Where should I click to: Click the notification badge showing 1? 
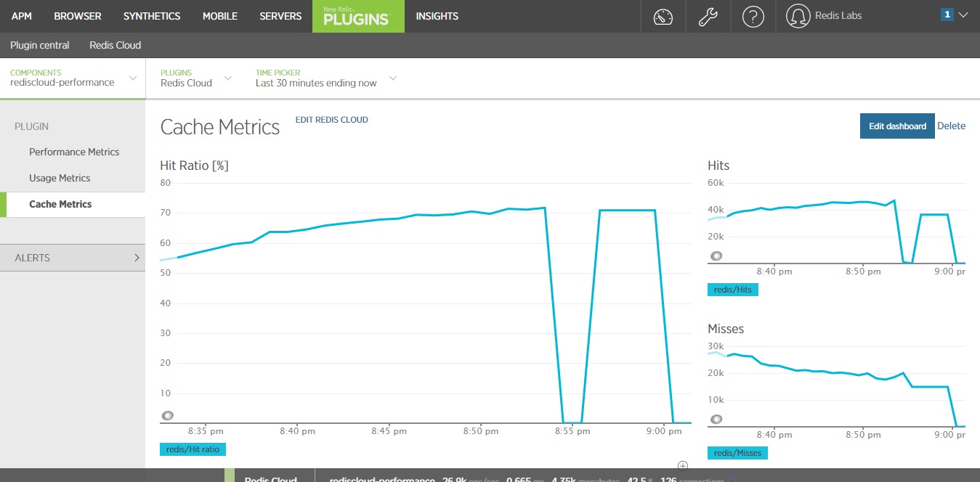coord(947,15)
